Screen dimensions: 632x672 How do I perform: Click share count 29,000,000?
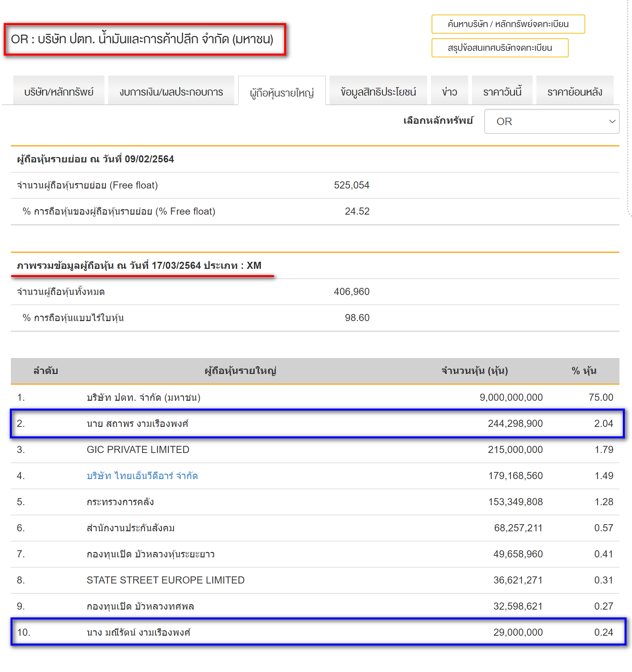tap(518, 632)
